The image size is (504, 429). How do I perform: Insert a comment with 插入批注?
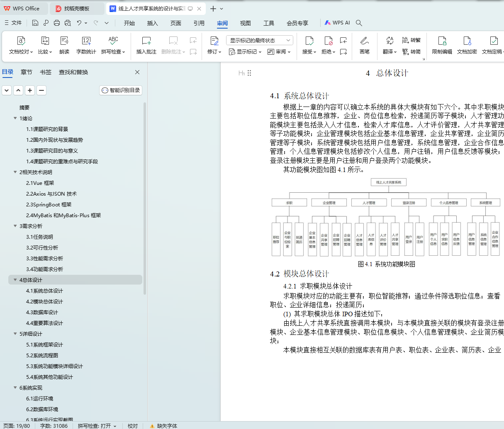tap(146, 45)
